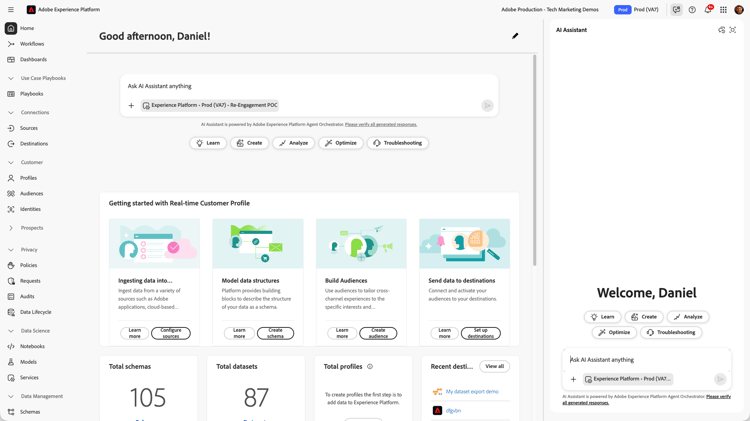Click the Create schema button

pos(275,333)
